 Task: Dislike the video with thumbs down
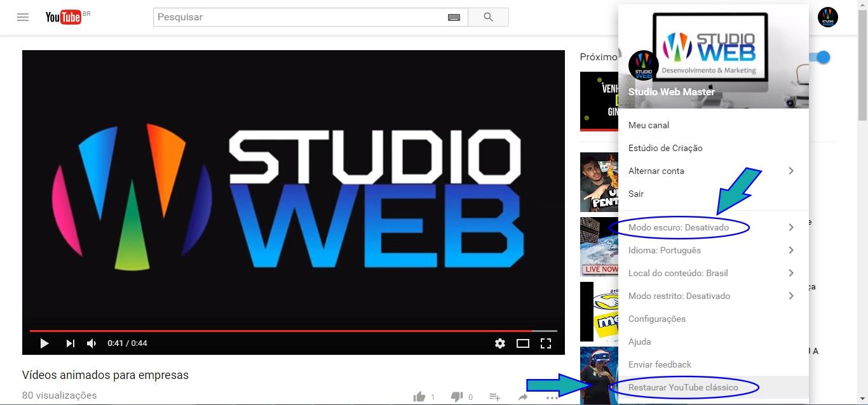(x=456, y=396)
